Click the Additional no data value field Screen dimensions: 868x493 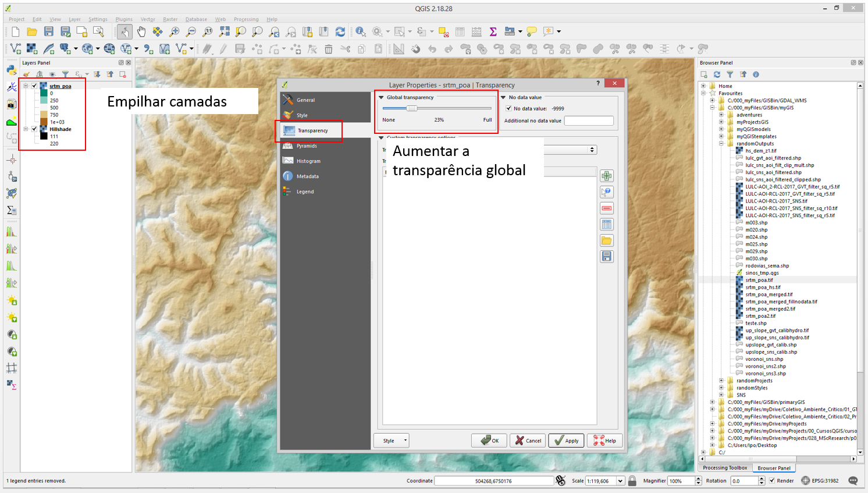point(588,120)
